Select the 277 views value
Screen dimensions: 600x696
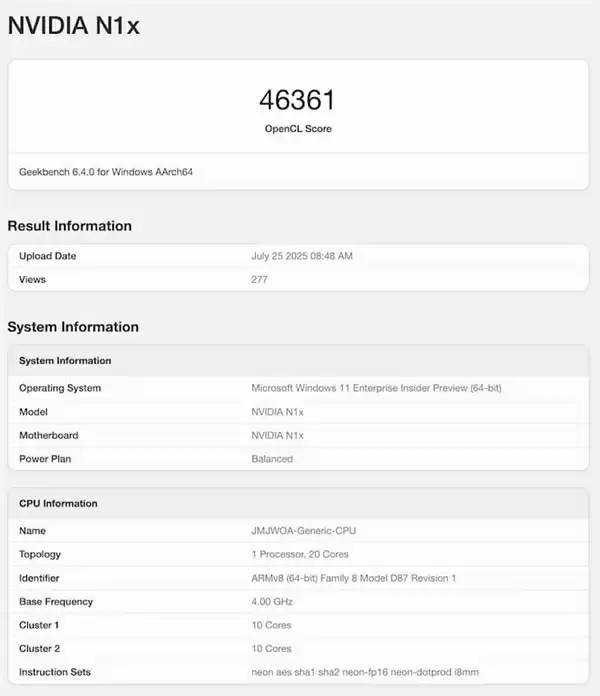click(x=259, y=280)
